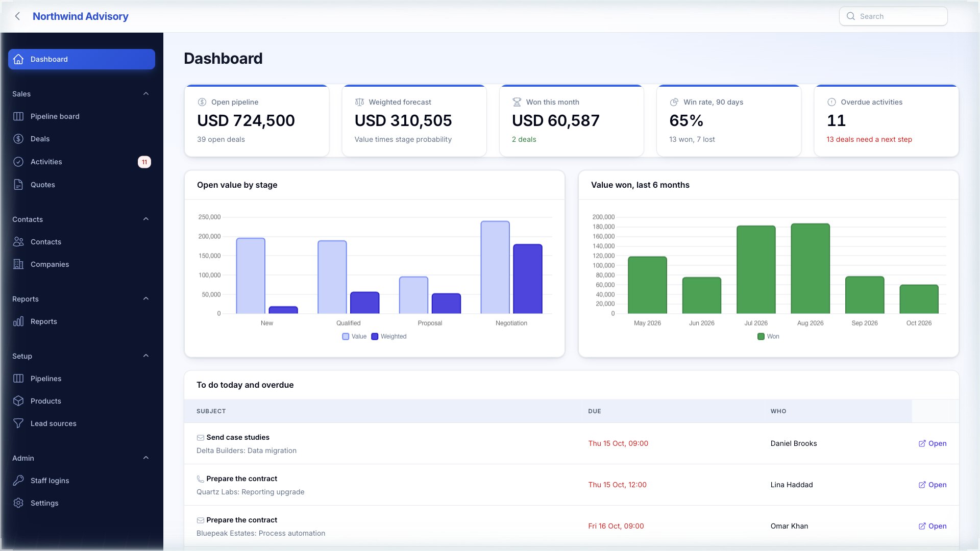Image resolution: width=980 pixels, height=551 pixels.
Task: Click the Settings gear icon
Action: point(18,503)
